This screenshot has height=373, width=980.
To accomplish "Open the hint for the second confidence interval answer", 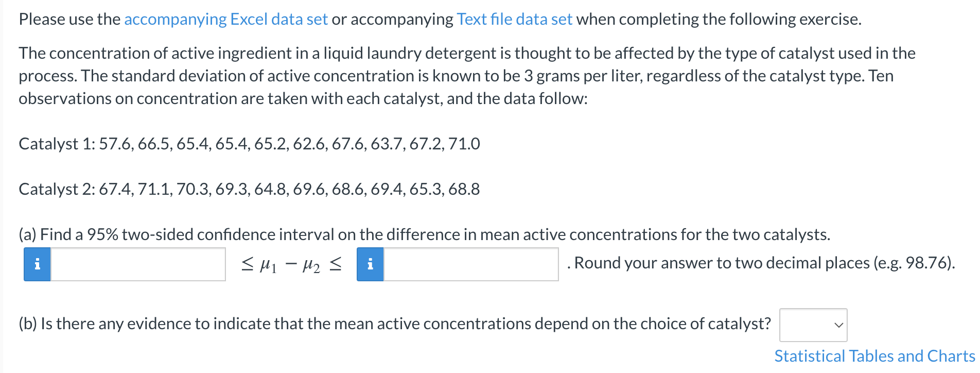I will point(370,265).
